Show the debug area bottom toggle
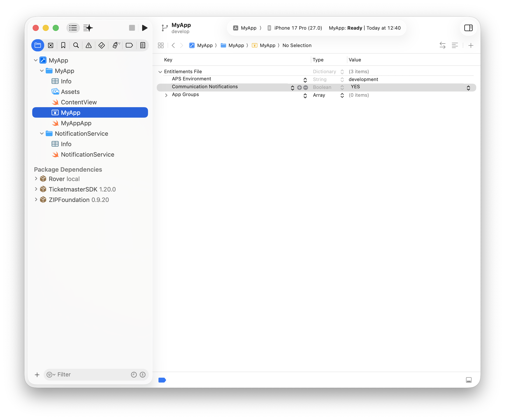505x420 pixels. pos(468,380)
